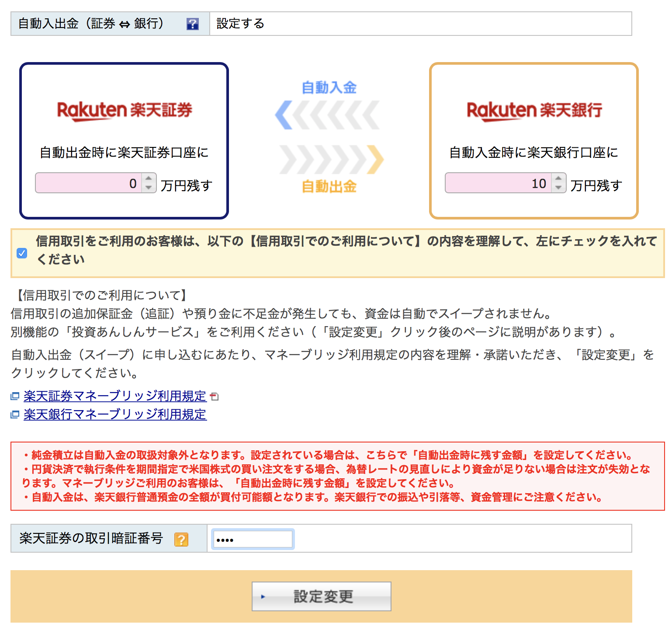Click the 自動入出金（証券⇔銀行） label
The image size is (672, 634).
point(91,24)
